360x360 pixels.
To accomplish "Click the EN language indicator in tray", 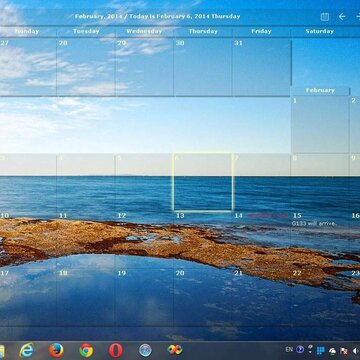I will click(289, 350).
